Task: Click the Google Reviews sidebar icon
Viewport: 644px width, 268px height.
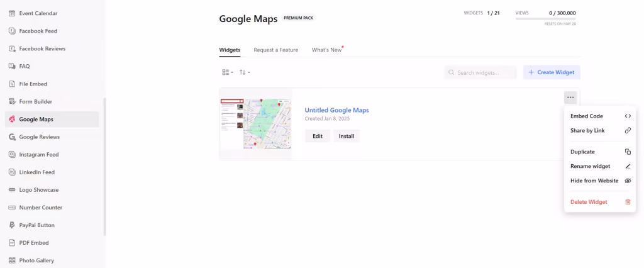Action: point(13,137)
